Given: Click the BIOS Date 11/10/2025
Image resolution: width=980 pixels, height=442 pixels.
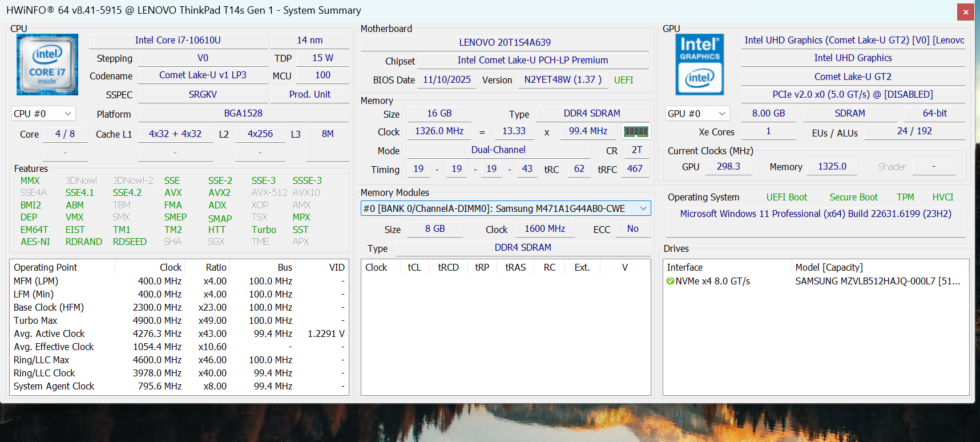Looking at the screenshot, I should [447, 79].
